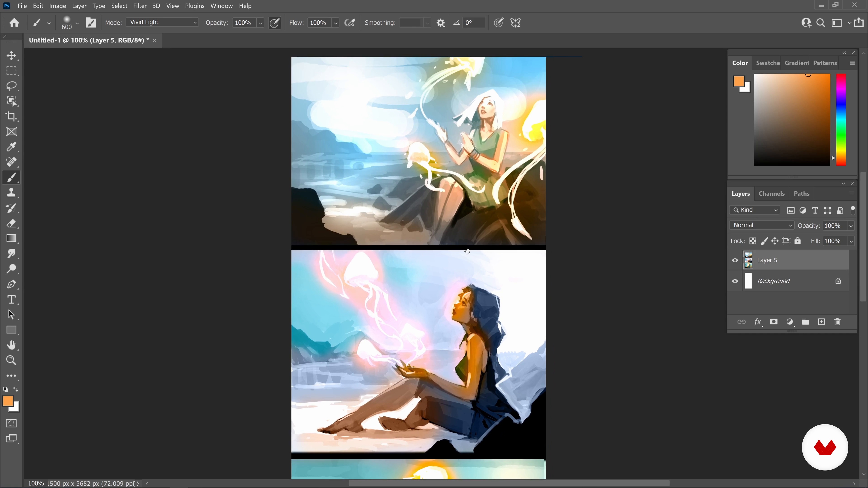Select the Rectangular Marquee tool
The height and width of the screenshot is (488, 868).
tap(12, 71)
